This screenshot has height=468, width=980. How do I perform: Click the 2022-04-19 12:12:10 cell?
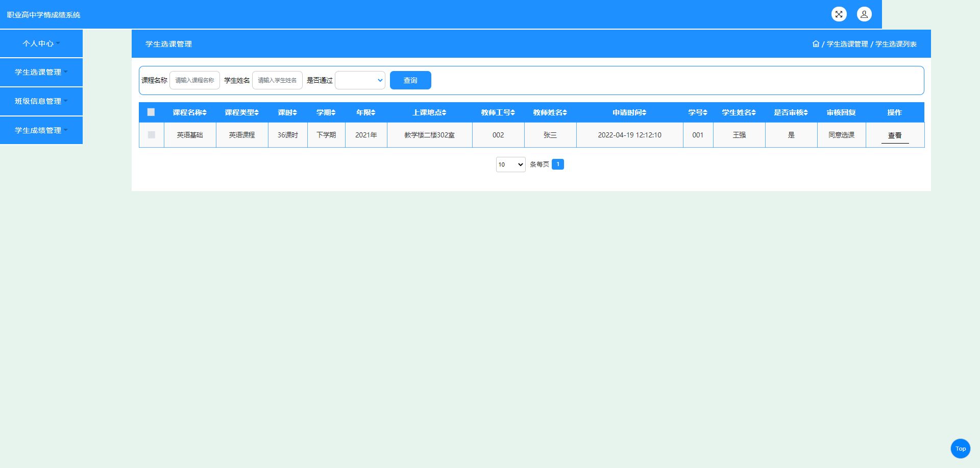629,135
